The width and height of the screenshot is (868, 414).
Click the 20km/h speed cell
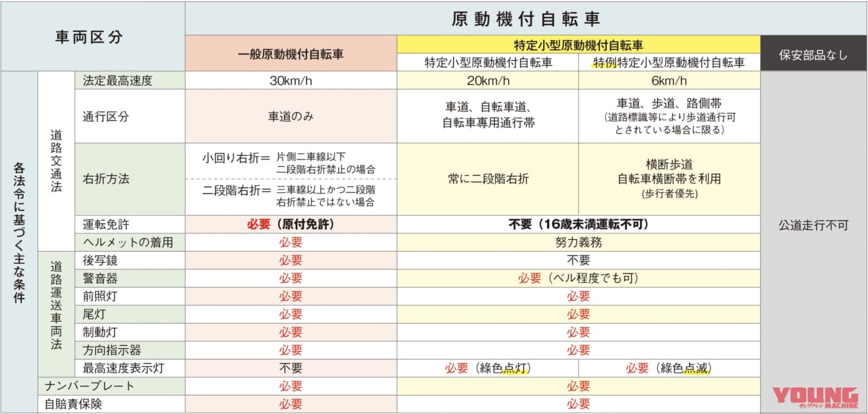point(488,81)
